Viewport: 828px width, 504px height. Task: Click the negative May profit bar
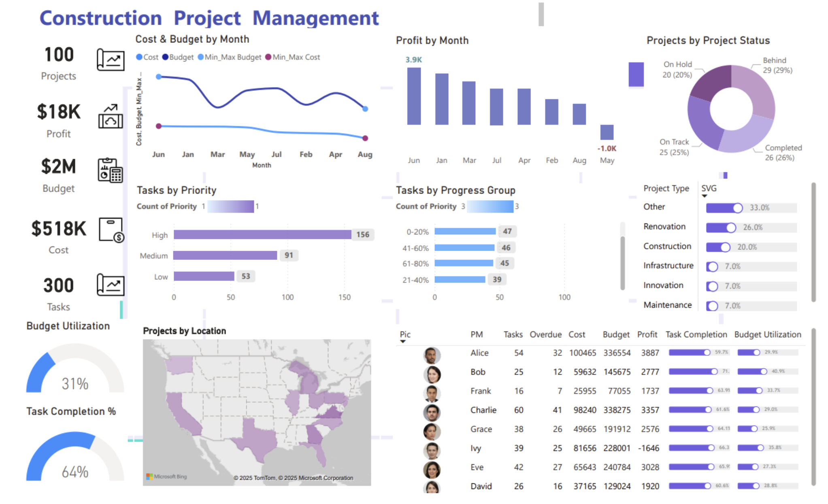click(607, 132)
